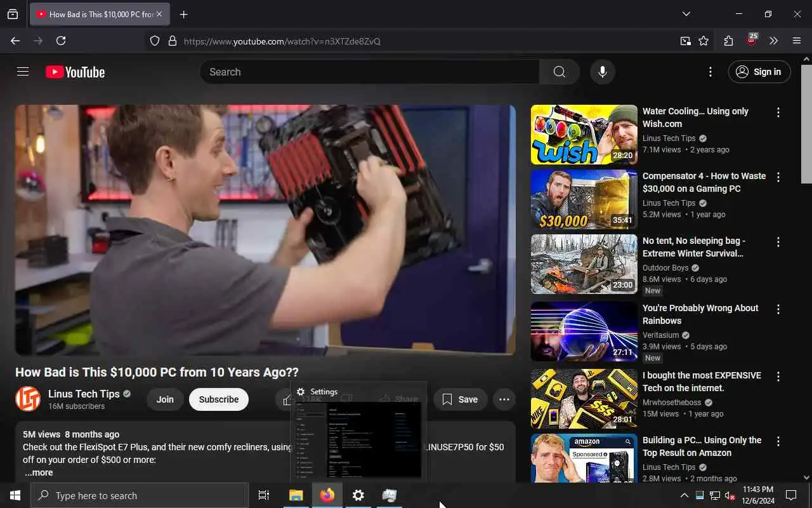Open I bought the most EXPENSIVE Tech title
Image resolution: width=812 pixels, height=508 pixels.
[x=702, y=382]
